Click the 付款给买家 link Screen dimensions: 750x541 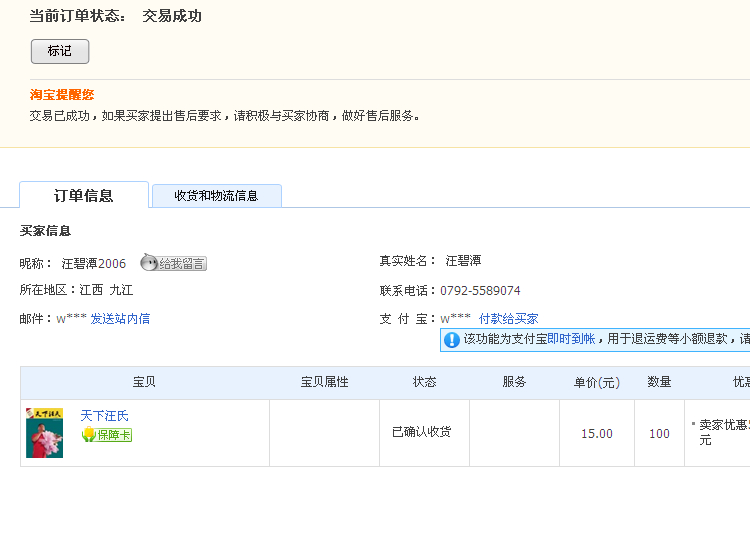click(x=508, y=319)
